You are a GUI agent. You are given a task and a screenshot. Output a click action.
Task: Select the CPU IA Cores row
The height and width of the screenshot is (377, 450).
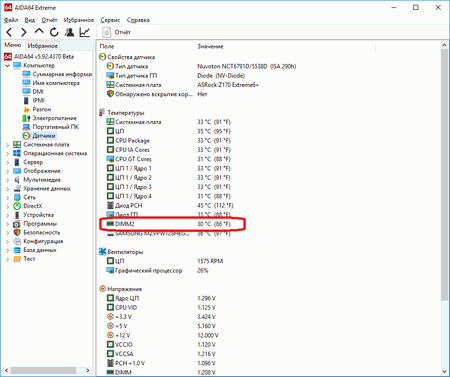pyautogui.click(x=169, y=150)
